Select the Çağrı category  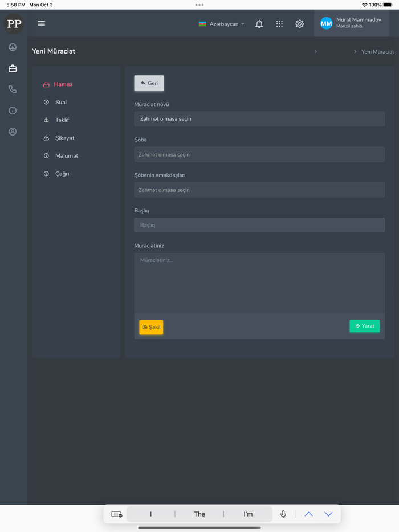click(x=56, y=174)
